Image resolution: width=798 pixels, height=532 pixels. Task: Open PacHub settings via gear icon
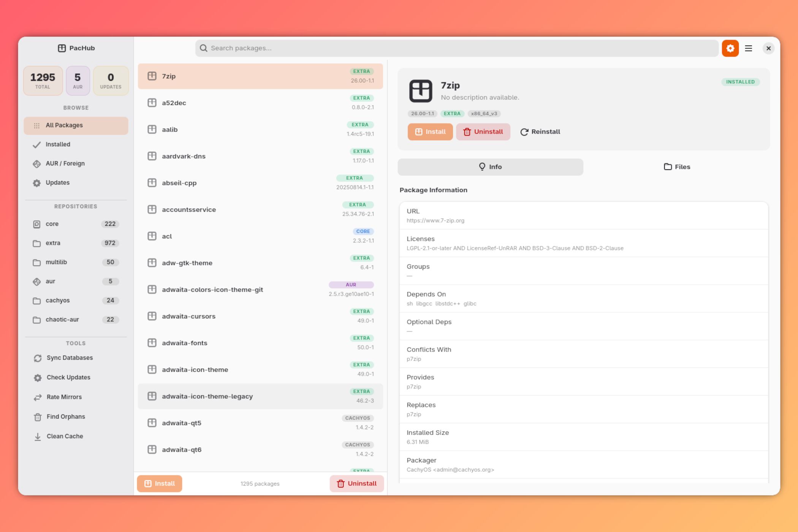(730, 48)
